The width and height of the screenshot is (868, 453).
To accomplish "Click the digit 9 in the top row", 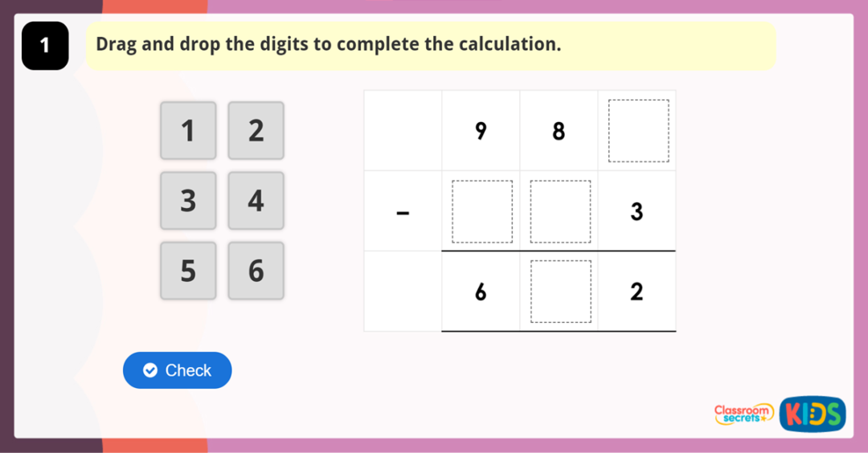I will click(481, 131).
